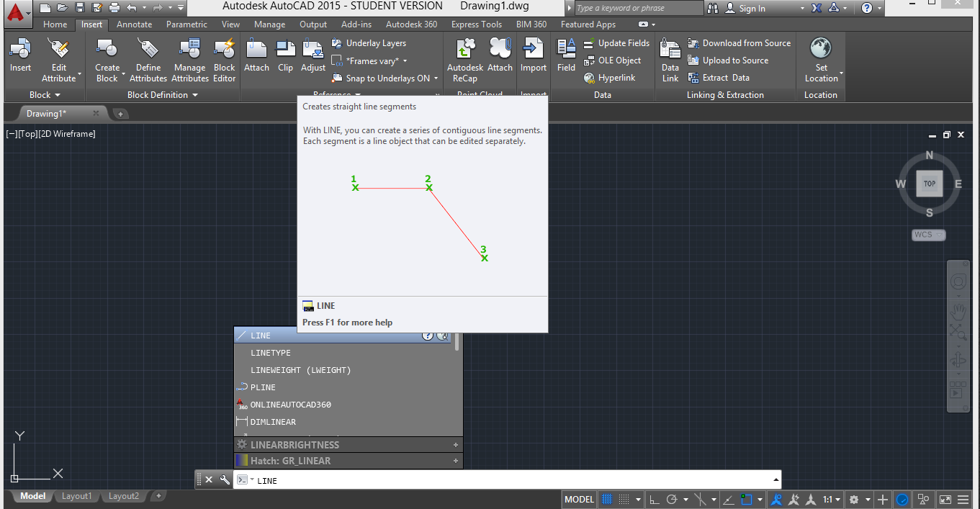This screenshot has width=980, height=509.
Task: Click Underlay Layers button
Action: (x=369, y=43)
